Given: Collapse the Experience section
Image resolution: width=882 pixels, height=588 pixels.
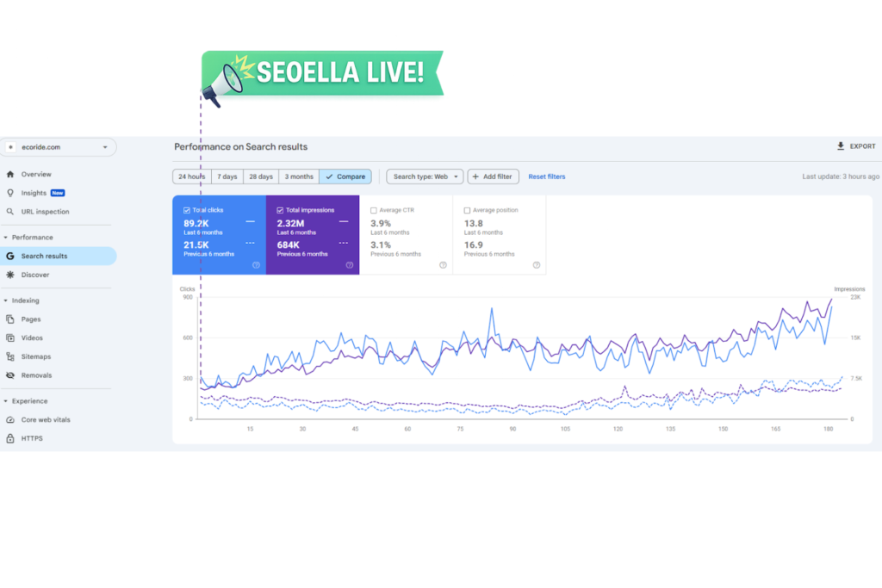Looking at the screenshot, I should click(x=6, y=401).
